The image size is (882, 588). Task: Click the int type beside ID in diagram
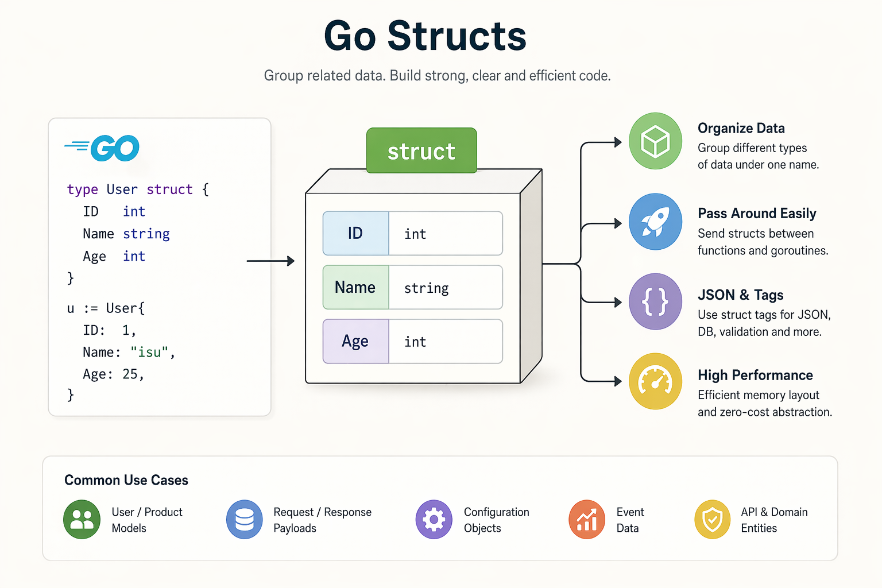[446, 233]
